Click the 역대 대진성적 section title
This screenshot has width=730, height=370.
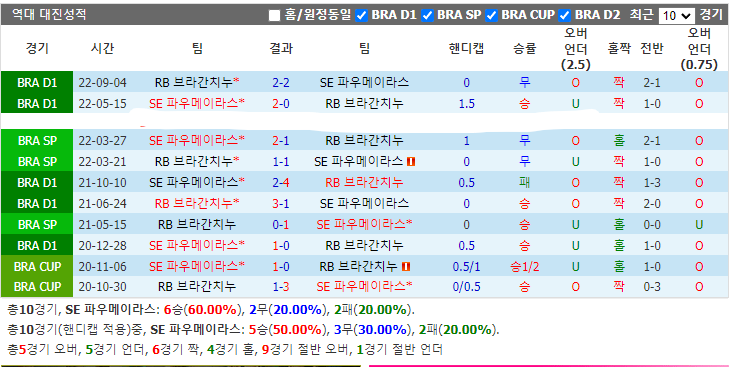tap(49, 14)
